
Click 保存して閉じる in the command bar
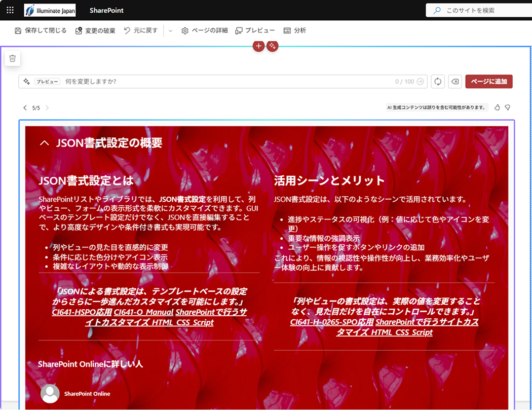41,31
